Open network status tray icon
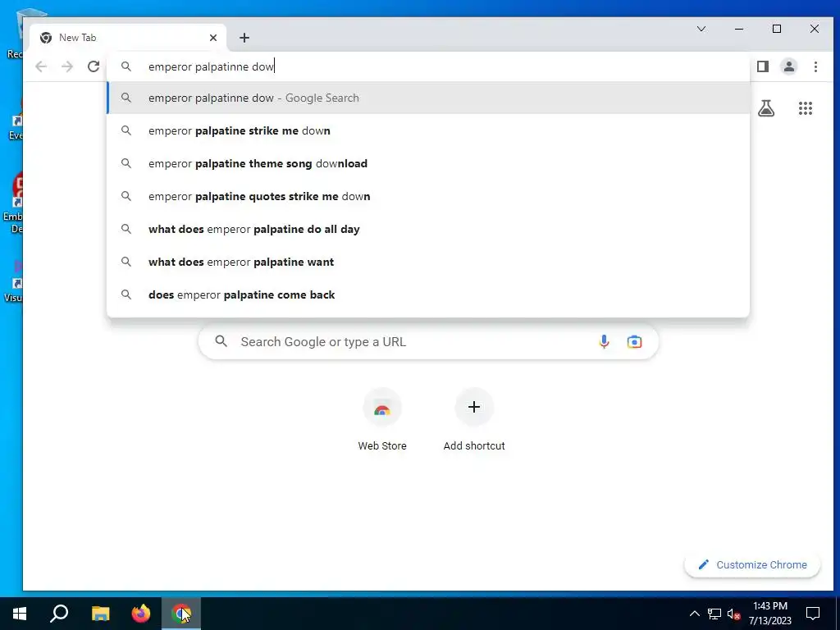This screenshot has height=630, width=840. pyautogui.click(x=714, y=614)
